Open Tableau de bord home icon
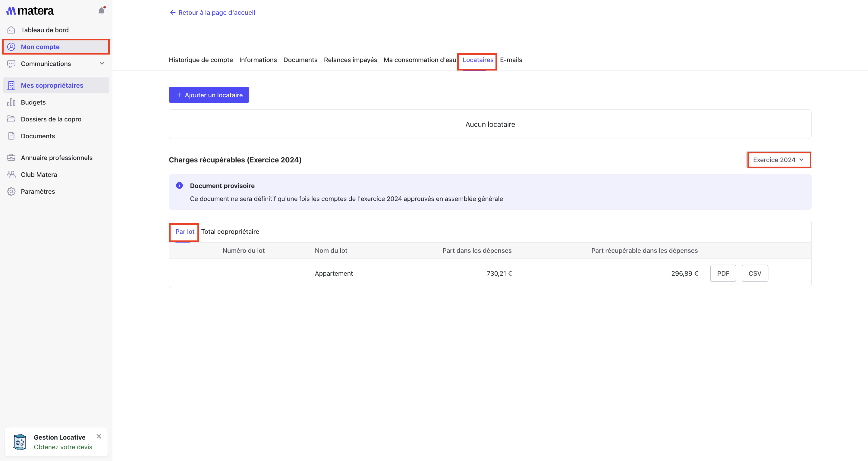The height and width of the screenshot is (461, 868). tap(11, 30)
